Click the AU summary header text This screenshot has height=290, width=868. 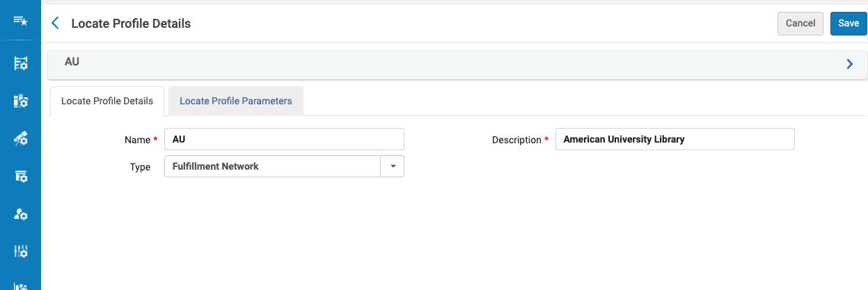72,61
